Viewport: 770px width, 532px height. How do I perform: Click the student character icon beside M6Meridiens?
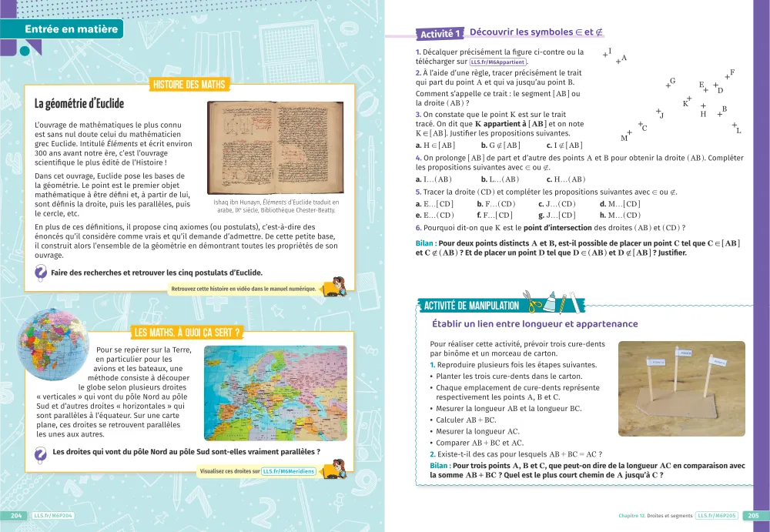336,468
